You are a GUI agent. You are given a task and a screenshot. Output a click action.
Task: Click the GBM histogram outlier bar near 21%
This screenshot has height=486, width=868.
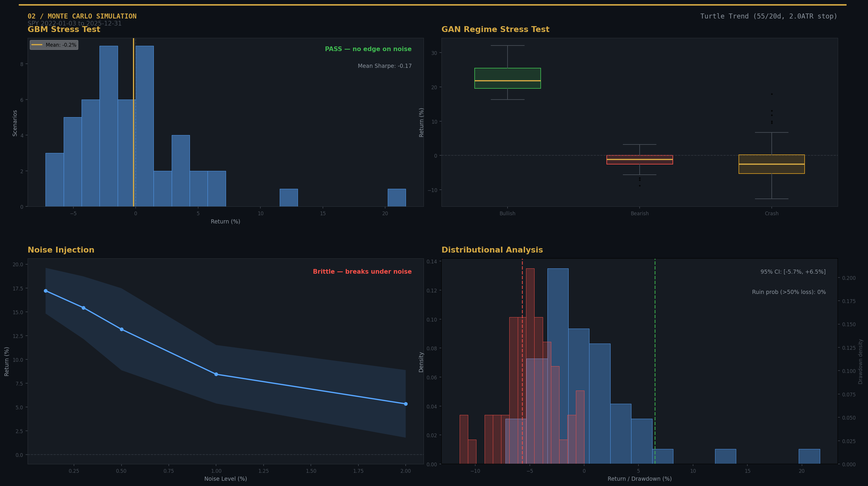pos(397,198)
